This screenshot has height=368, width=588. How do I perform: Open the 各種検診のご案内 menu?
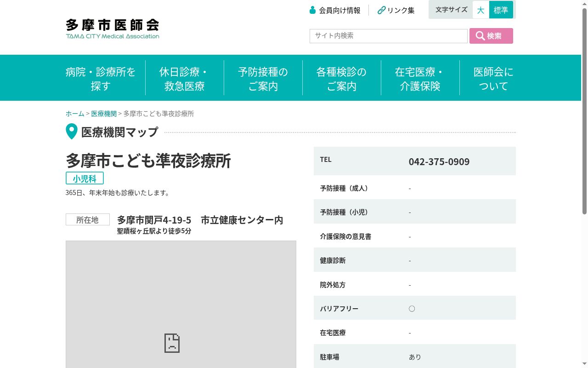point(342,79)
